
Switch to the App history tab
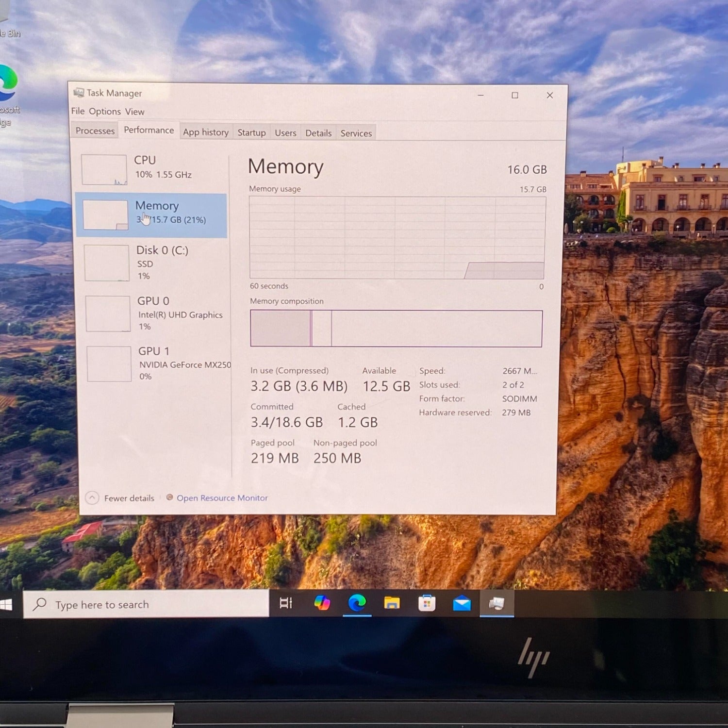click(206, 132)
